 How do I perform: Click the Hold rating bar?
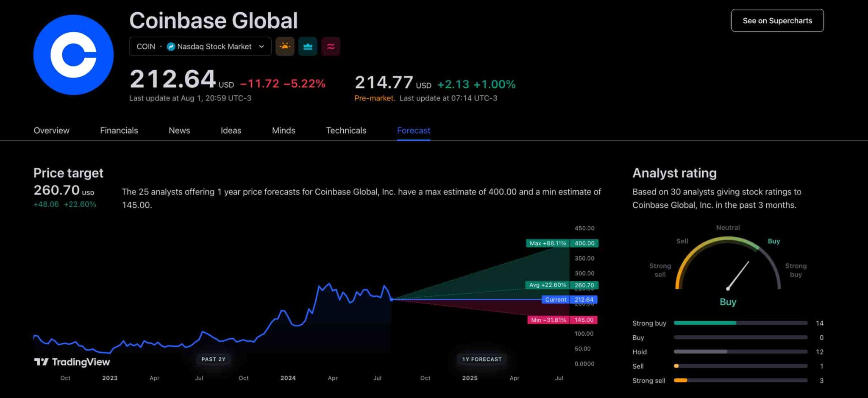point(740,352)
